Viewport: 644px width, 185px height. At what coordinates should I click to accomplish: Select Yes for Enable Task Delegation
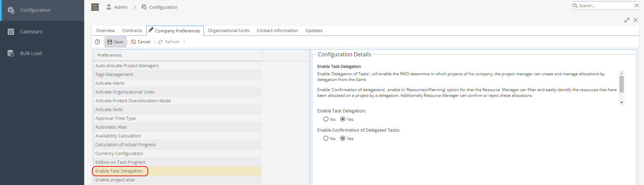pos(343,119)
